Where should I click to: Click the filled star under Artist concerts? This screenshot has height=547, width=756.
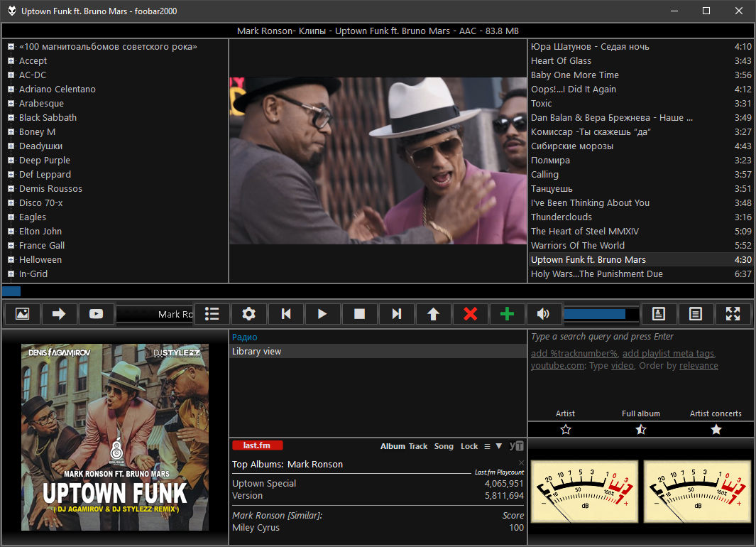(x=716, y=429)
